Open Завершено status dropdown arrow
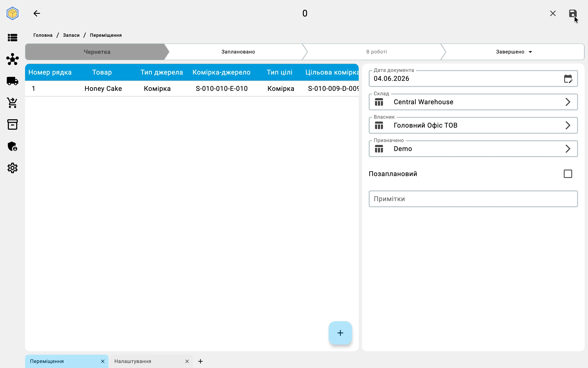This screenshot has height=368, width=588. click(530, 52)
